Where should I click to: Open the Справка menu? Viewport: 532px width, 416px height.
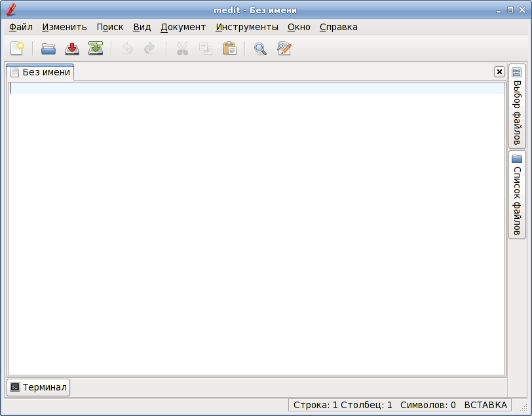pyautogui.click(x=339, y=27)
